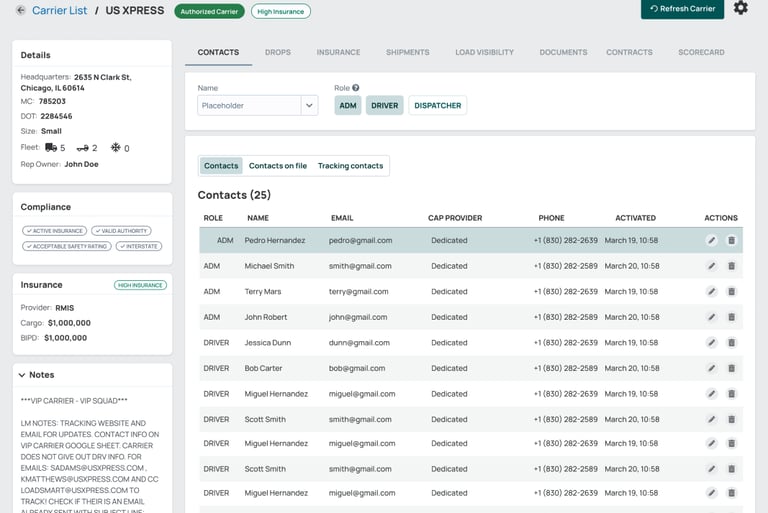
Task: Toggle the ADM role filter
Action: (347, 105)
